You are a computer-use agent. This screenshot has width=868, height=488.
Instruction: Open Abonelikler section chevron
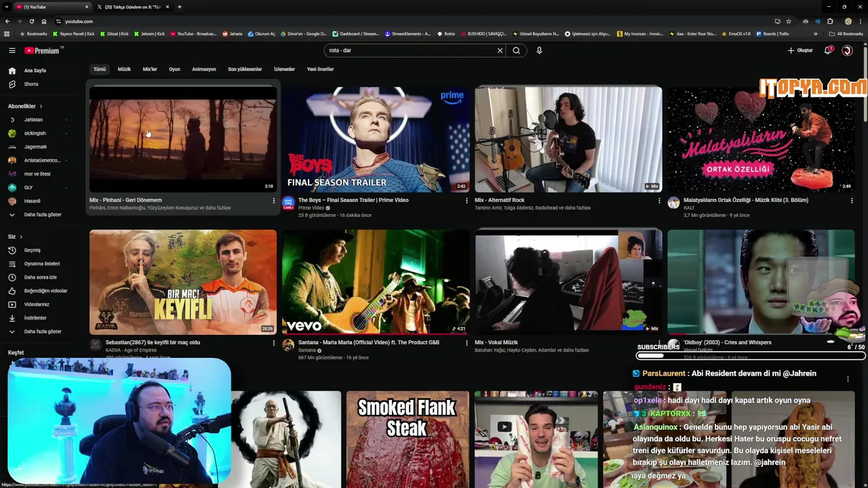41,106
